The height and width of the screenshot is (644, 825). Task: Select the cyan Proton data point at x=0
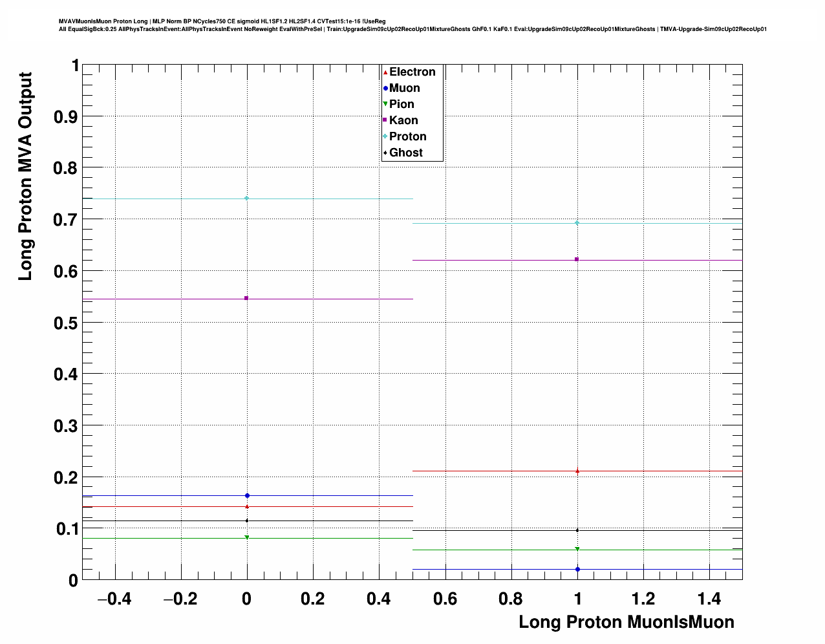tap(247, 199)
